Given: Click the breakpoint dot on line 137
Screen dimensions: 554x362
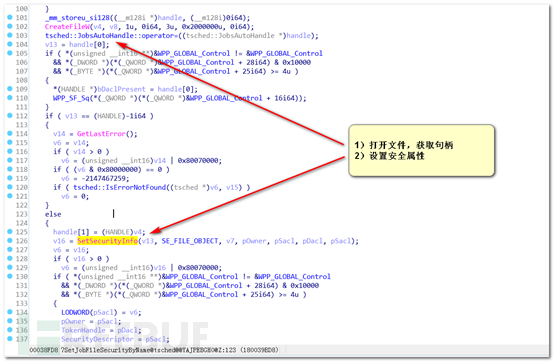Looking at the screenshot, I should pyautogui.click(x=10, y=339).
